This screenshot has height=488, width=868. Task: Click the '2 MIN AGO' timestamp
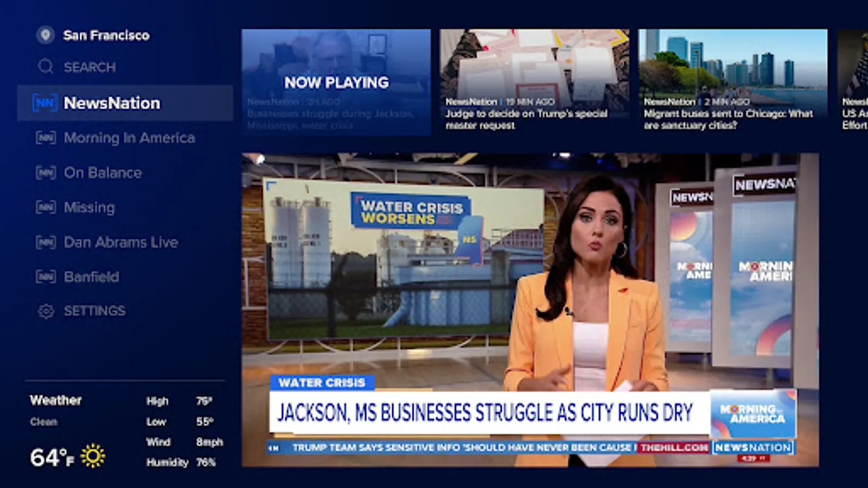(x=727, y=101)
